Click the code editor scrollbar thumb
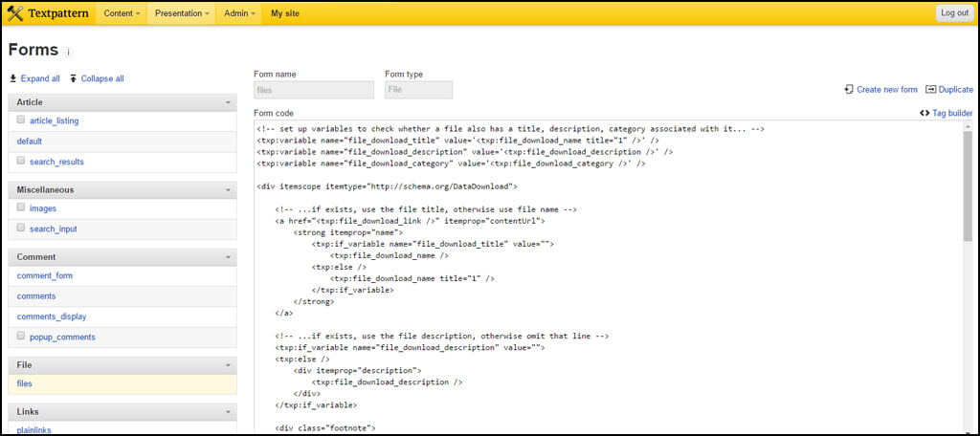 coord(968,186)
